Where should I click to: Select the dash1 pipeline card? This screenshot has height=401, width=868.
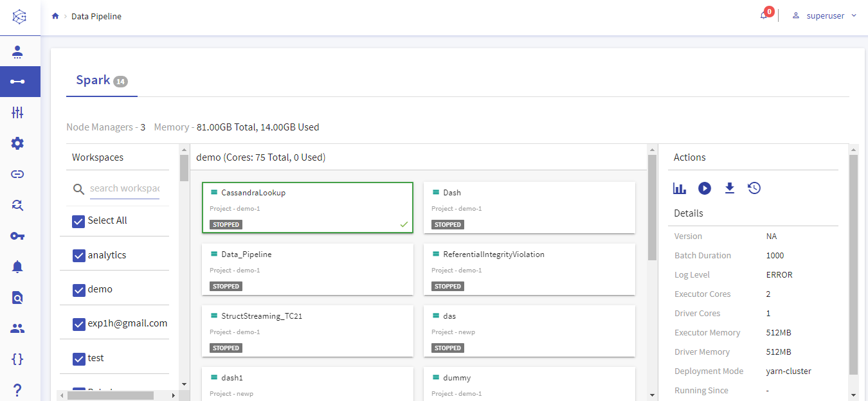[x=307, y=384]
